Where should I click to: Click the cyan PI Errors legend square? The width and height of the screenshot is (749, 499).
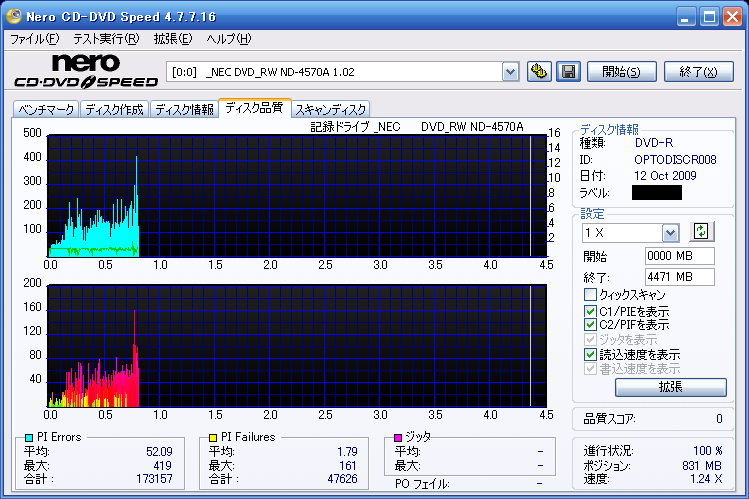click(29, 437)
